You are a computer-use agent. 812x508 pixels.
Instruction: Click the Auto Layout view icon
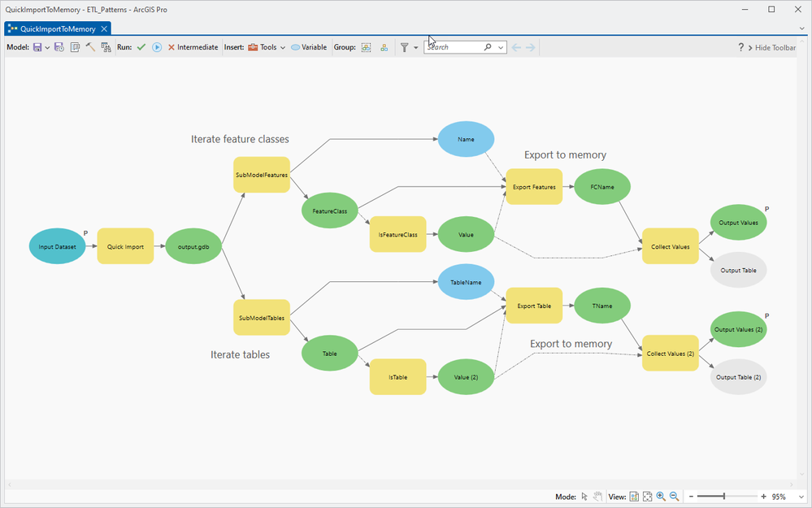(634, 497)
